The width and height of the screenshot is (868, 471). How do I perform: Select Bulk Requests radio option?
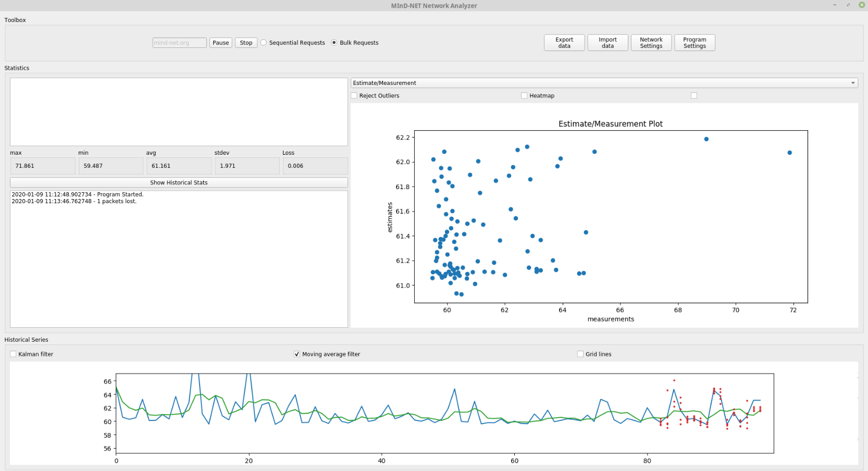[334, 43]
